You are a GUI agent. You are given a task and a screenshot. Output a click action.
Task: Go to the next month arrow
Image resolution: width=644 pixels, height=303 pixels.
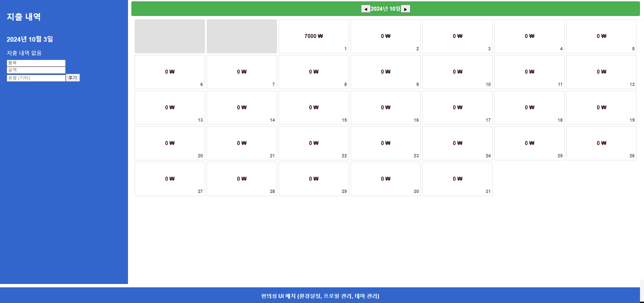[x=405, y=9]
